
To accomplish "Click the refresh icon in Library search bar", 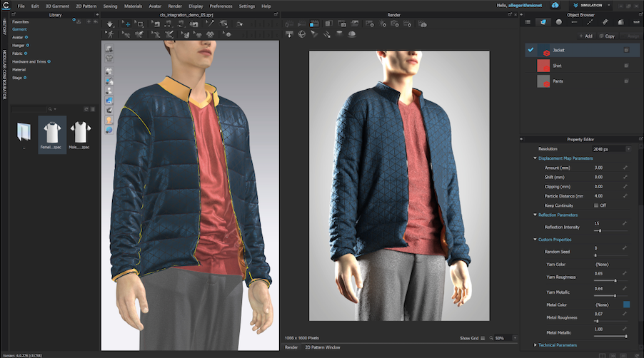I will (x=86, y=109).
